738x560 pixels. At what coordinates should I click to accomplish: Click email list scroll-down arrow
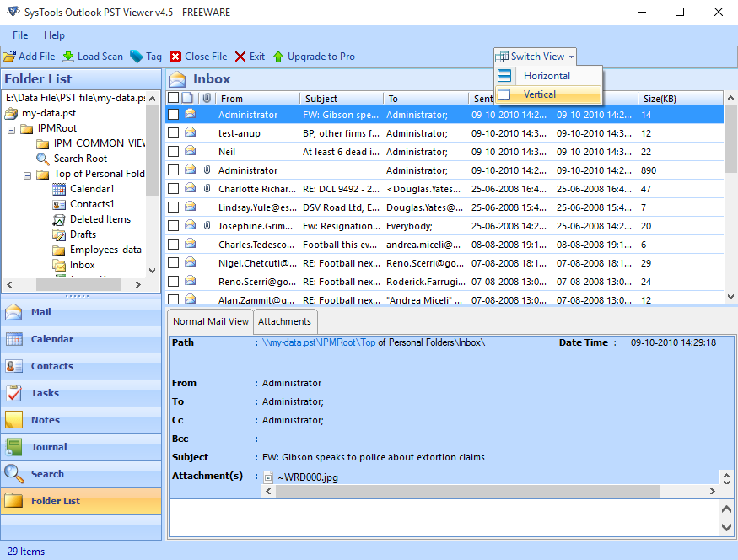tap(730, 297)
